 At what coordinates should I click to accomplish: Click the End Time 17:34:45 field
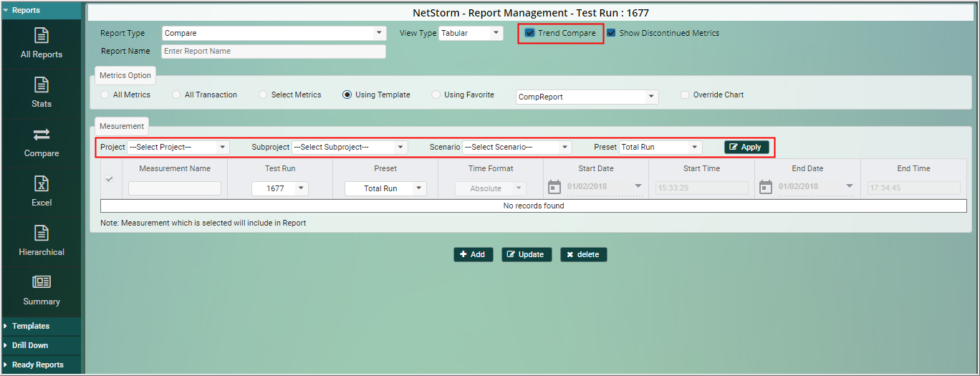(913, 188)
